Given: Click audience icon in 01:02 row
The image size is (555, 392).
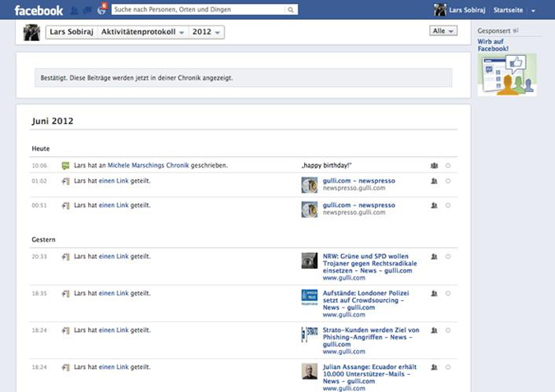Looking at the screenshot, I should coord(434,181).
